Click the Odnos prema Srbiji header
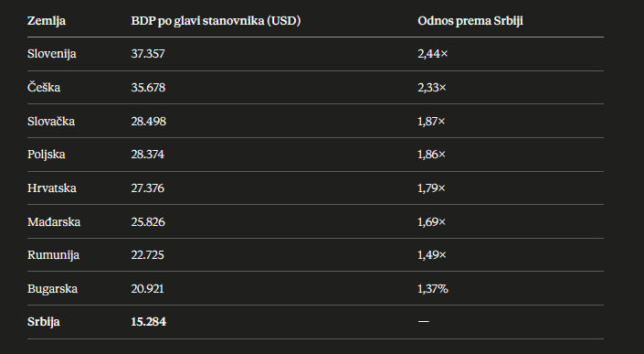This screenshot has width=644, height=354. (470, 20)
